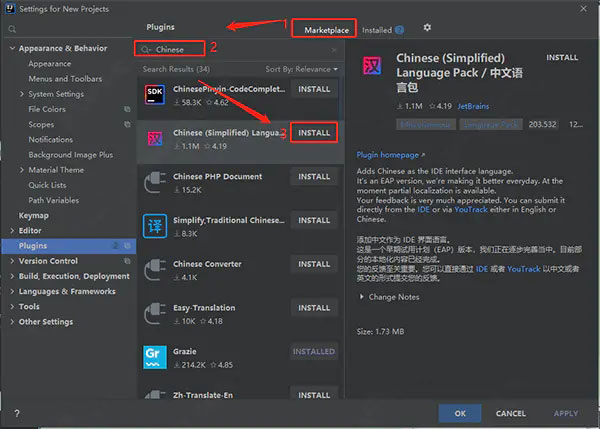
Task: Expand Languages & Frameworks section
Action: point(12,291)
